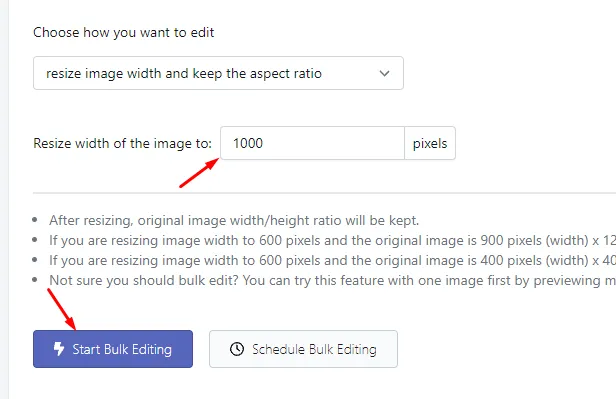
Task: Start the bulk editing job
Action: point(113,349)
